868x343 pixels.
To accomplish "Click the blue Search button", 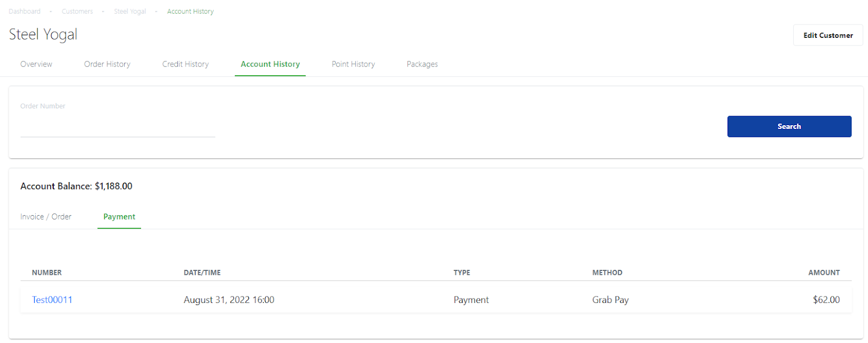I will [789, 126].
